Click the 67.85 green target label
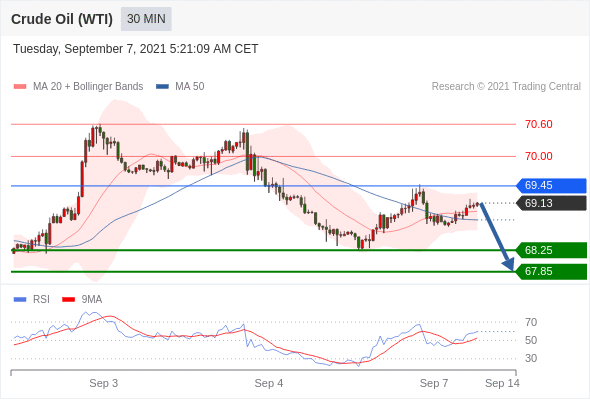The width and height of the screenshot is (590, 400). [x=550, y=271]
